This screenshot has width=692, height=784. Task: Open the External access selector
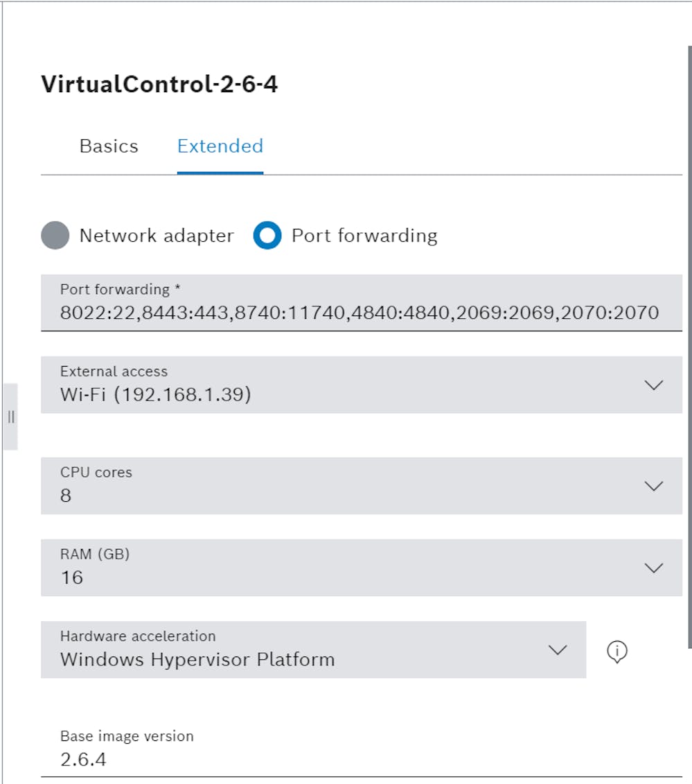click(346, 385)
